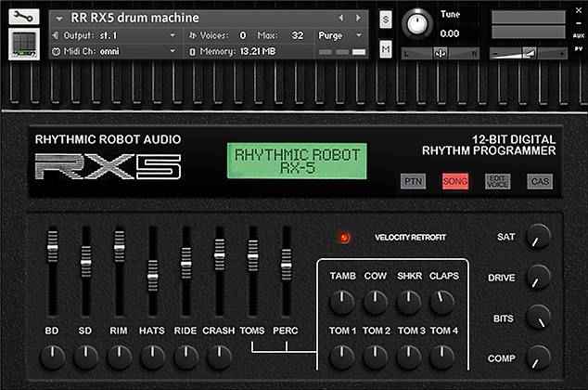The image size is (588, 390).
Task: Open the wrench instrument edit icon
Action: [x=23, y=17]
